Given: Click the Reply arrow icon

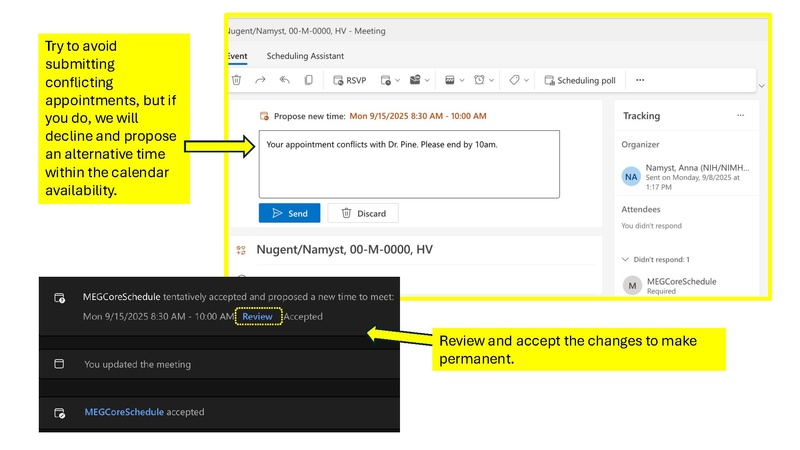Looking at the screenshot, I should (x=285, y=80).
